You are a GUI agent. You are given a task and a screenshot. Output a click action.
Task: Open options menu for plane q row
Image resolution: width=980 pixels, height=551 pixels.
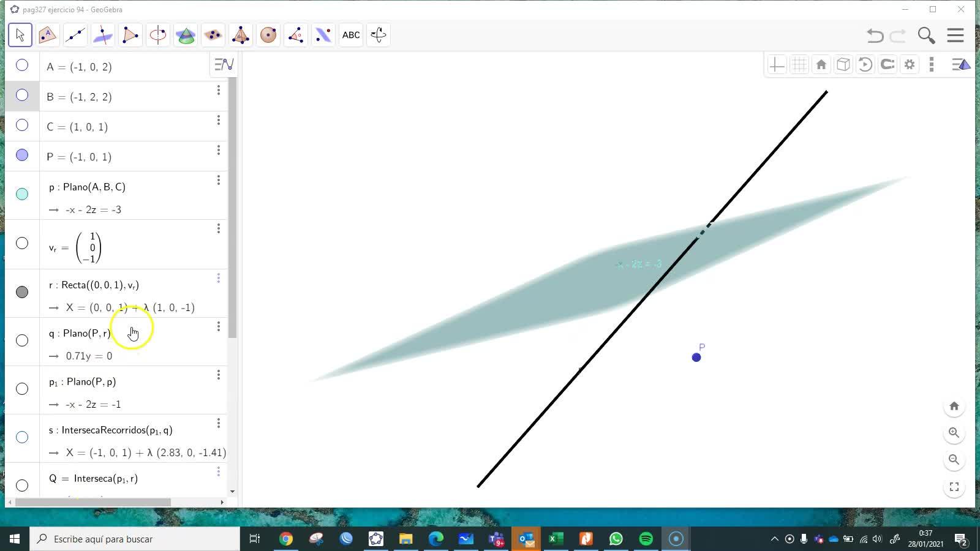(218, 326)
